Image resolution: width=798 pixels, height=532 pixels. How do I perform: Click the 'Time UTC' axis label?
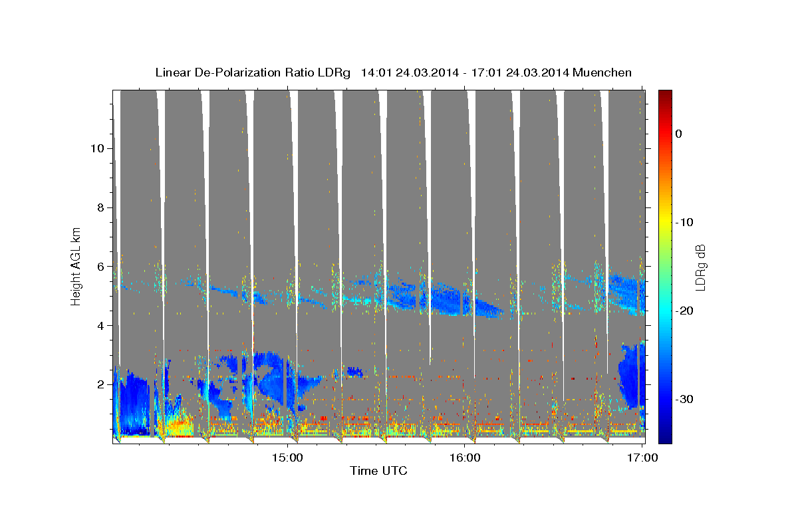pos(378,471)
